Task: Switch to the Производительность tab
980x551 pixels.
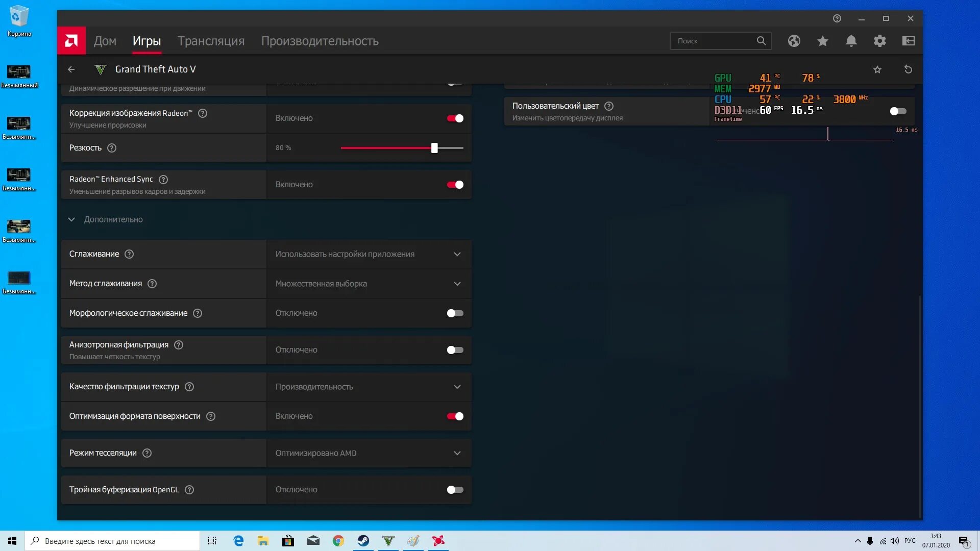Action: point(320,41)
